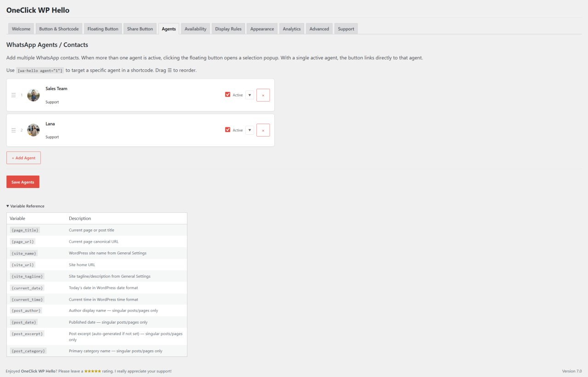Click the Variable column header
588x377 pixels.
[17, 218]
